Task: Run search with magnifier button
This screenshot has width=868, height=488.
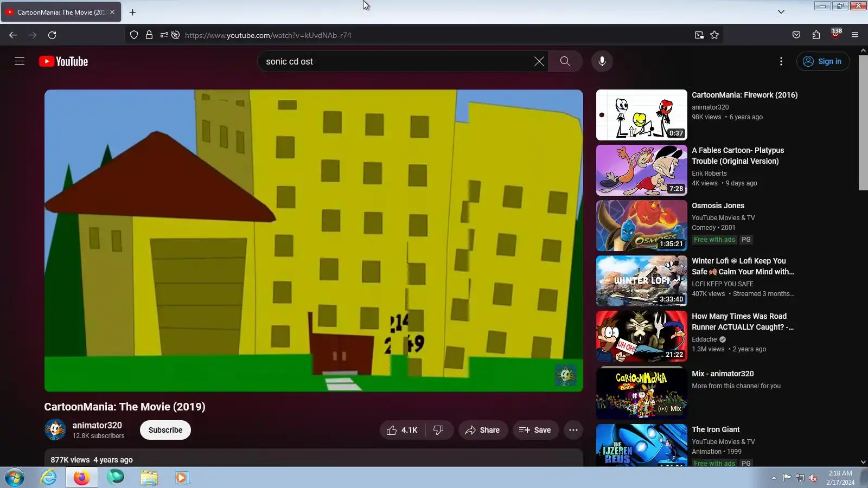Action: pyautogui.click(x=565, y=61)
